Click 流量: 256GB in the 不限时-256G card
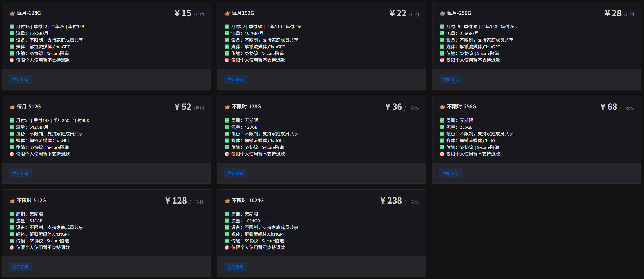Screen dimensions: 644x279 coord(459,127)
